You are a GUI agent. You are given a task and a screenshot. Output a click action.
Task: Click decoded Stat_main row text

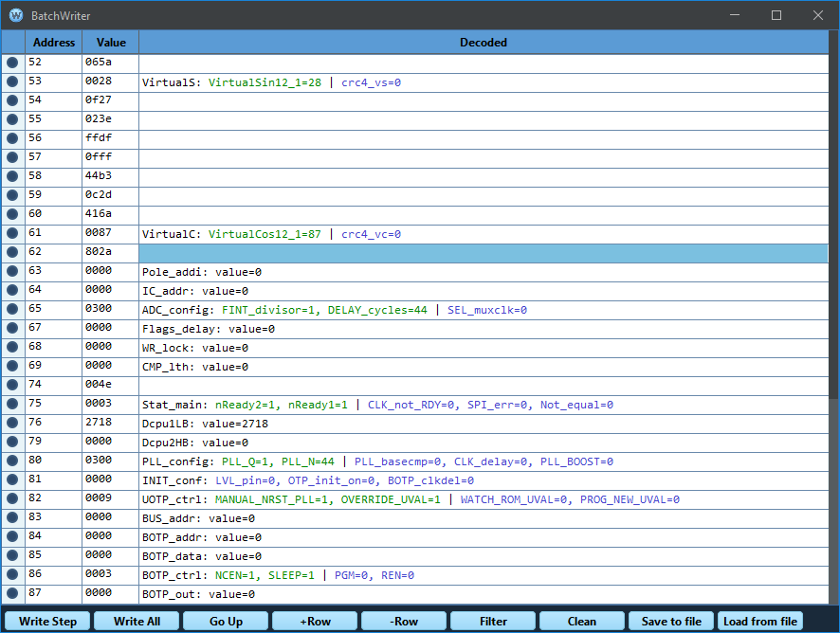377,405
